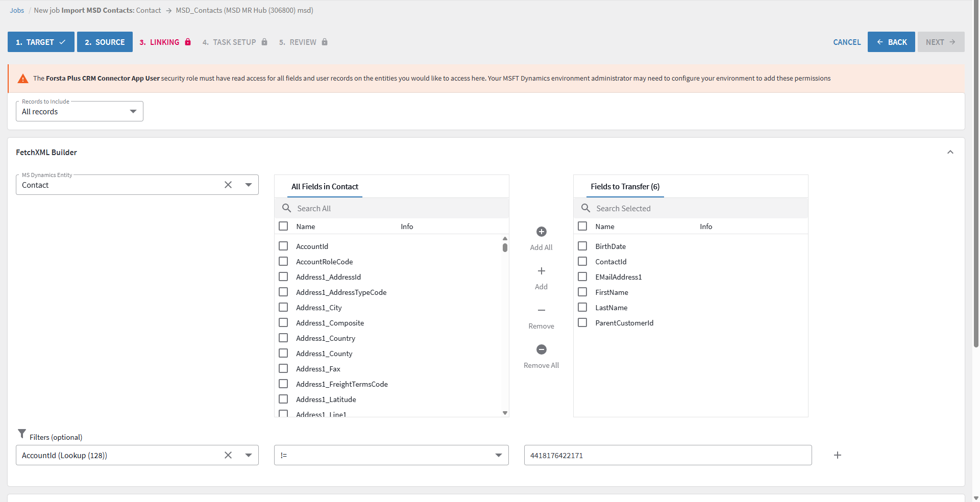980x502 pixels.
Task: Click the Info column header in Fields to Transfer
Action: (x=706, y=227)
